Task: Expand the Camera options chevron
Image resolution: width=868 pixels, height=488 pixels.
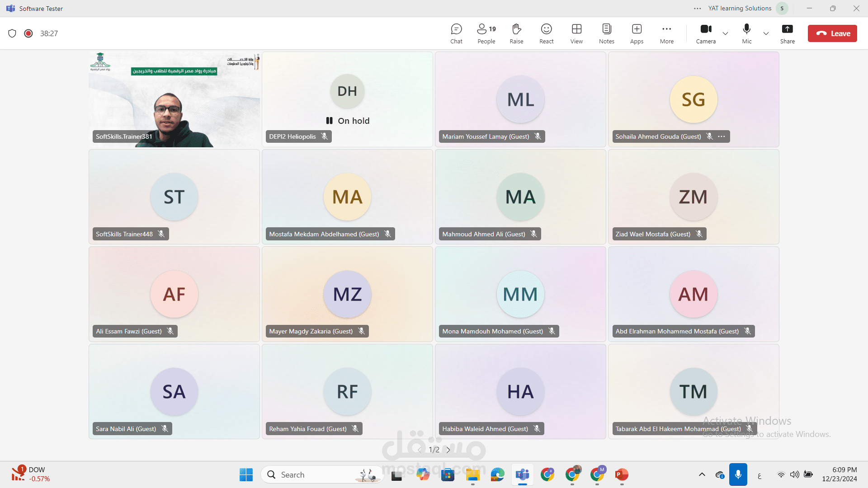Action: pyautogui.click(x=725, y=33)
